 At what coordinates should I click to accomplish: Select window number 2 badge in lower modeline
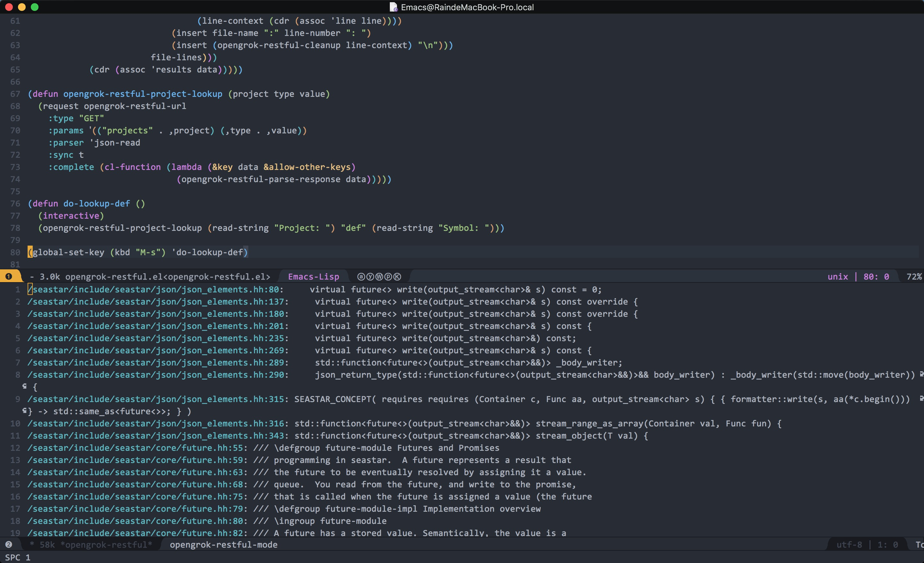9,545
